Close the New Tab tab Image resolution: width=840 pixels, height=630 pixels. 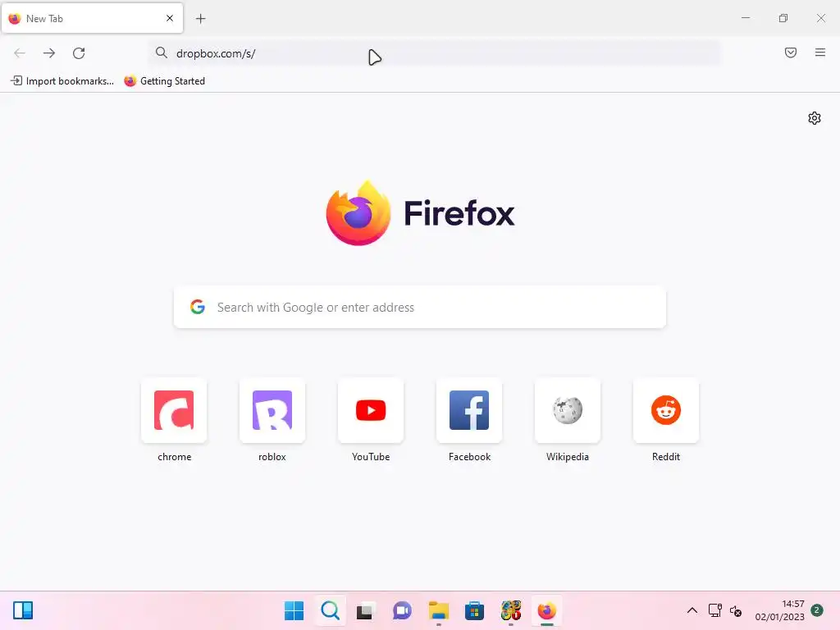click(170, 18)
